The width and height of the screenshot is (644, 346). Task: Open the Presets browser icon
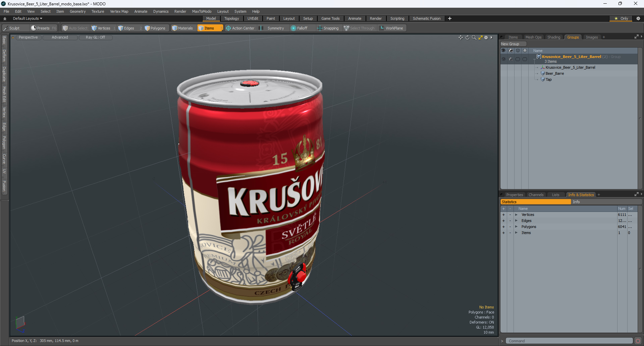point(34,28)
